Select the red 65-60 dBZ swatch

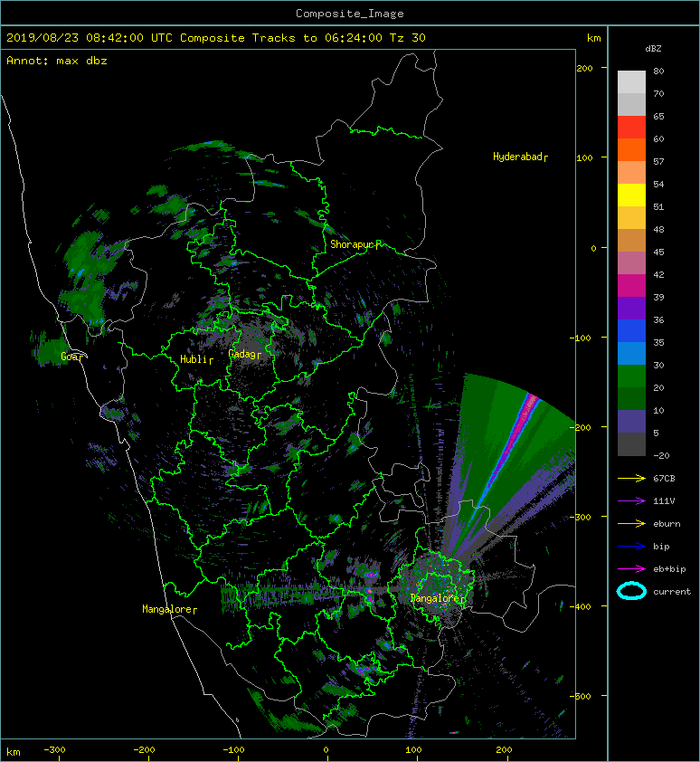point(631,128)
